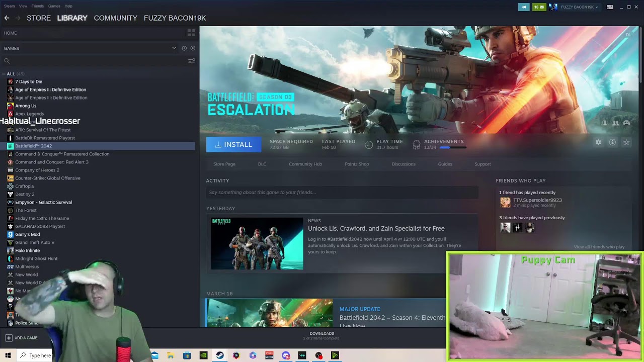
Task: Click the achievements progress bar
Action: click(x=452, y=148)
